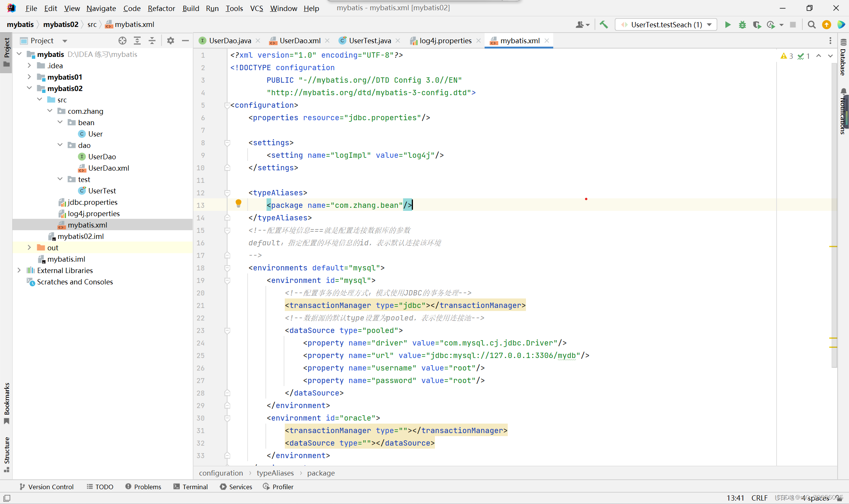Switch to the UserDao.xml editor tab
This screenshot has width=849, height=504.
click(300, 41)
